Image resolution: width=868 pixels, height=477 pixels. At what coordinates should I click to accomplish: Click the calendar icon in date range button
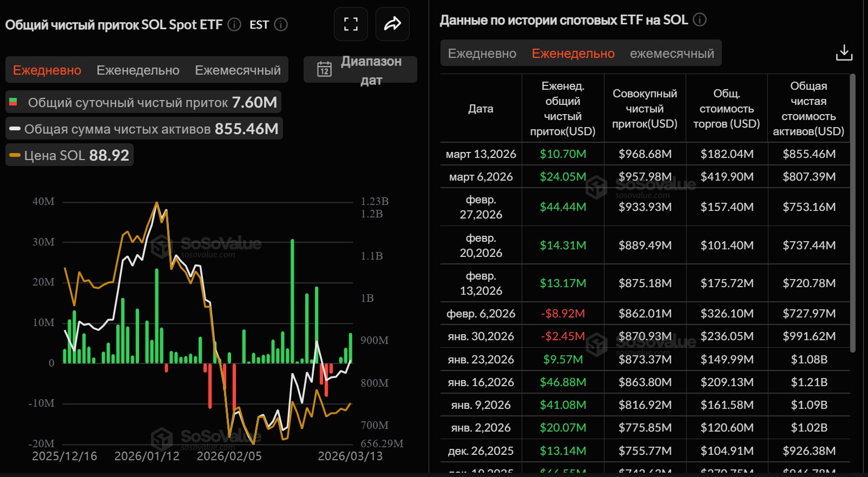(x=324, y=69)
